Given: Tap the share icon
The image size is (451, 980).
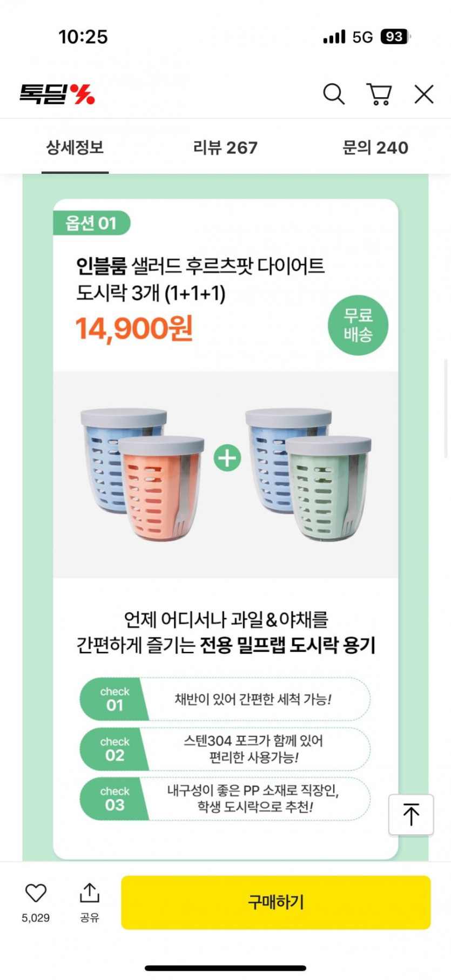Looking at the screenshot, I should 90,894.
